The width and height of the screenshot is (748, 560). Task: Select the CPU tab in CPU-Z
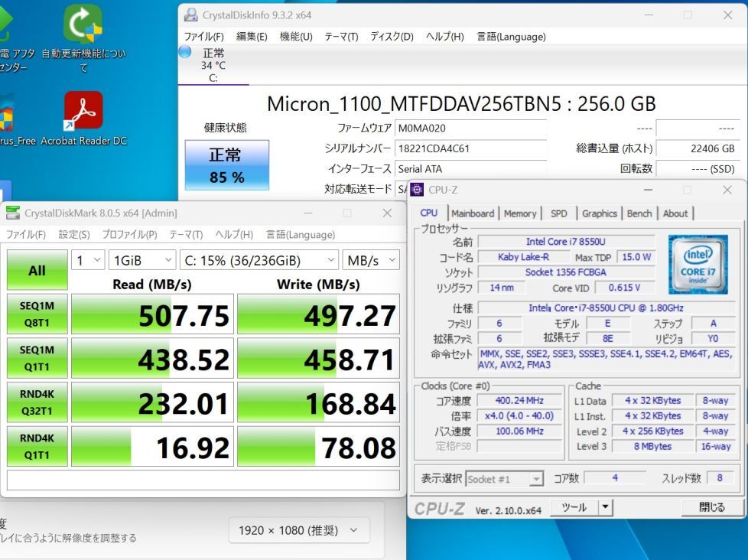(x=428, y=213)
